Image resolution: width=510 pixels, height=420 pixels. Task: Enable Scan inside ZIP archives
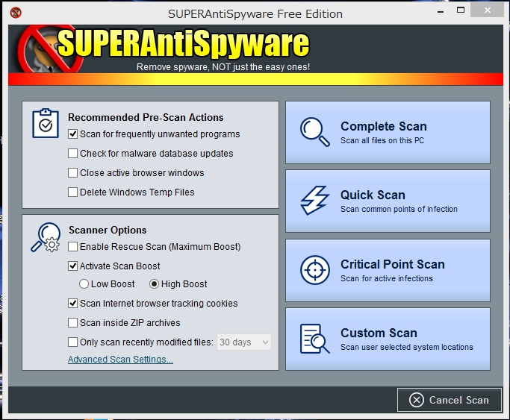coord(72,322)
